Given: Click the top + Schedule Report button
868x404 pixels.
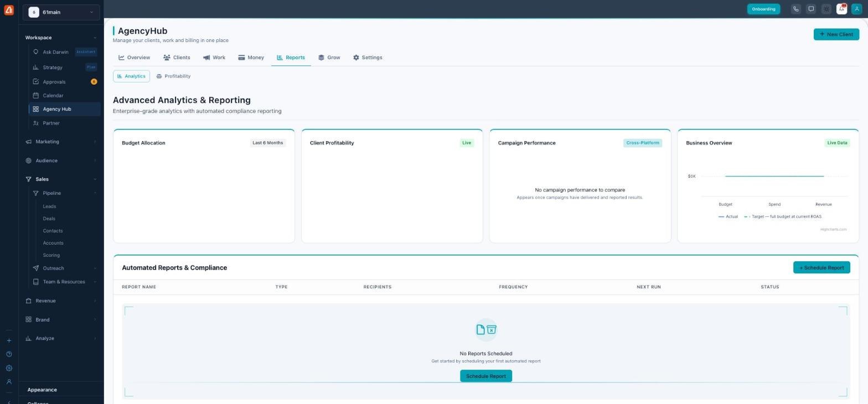Looking at the screenshot, I should click(x=821, y=268).
